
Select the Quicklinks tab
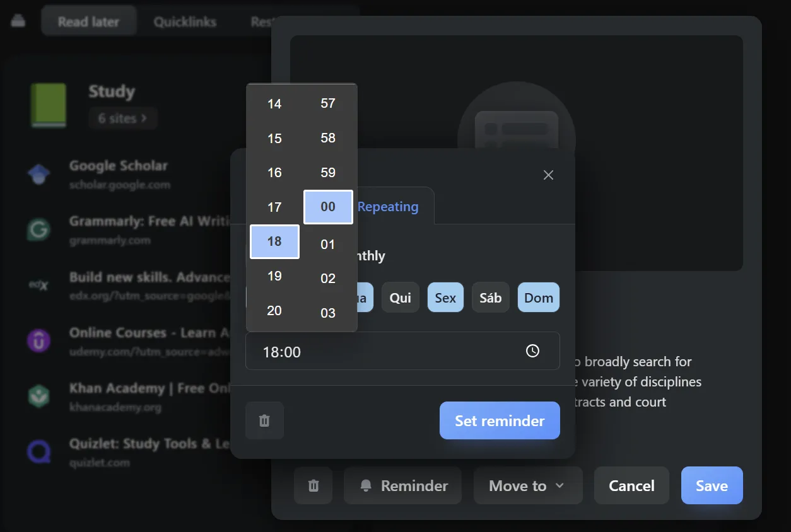point(185,21)
